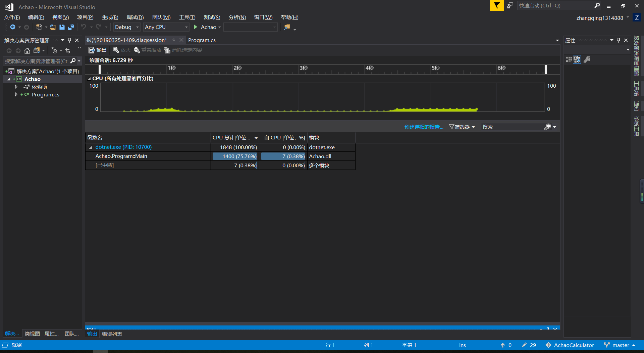Click the Find in Files toolbar icon
Image resolution: width=644 pixels, height=353 pixels.
pyautogui.click(x=287, y=27)
